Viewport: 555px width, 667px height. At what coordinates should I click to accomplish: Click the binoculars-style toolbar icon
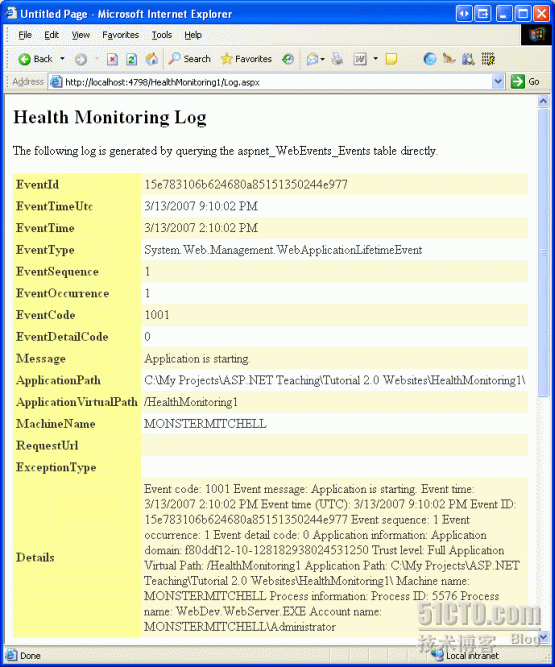[x=468, y=59]
